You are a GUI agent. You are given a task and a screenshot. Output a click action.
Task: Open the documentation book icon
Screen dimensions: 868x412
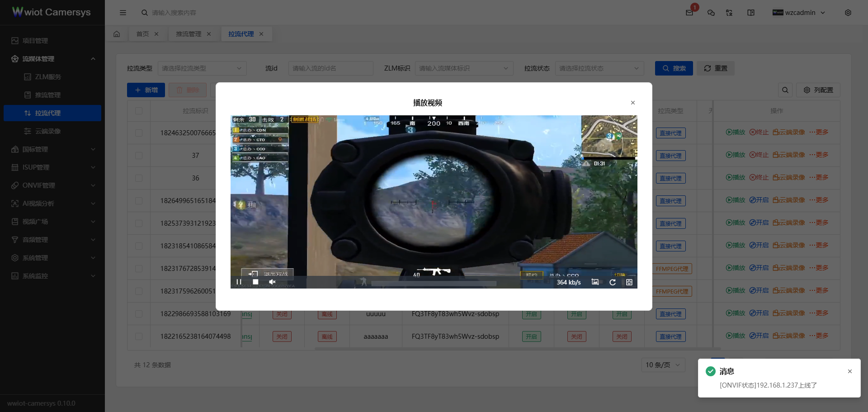point(751,13)
